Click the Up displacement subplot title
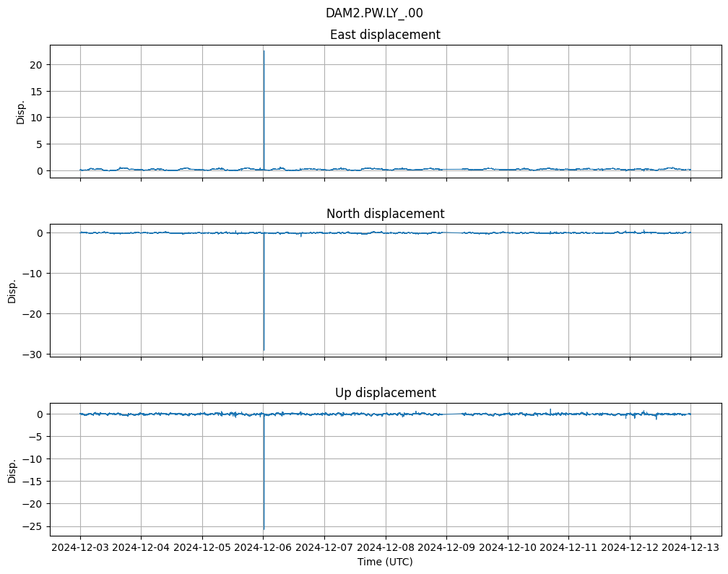Viewport: 728px width, 574px height. tap(385, 393)
